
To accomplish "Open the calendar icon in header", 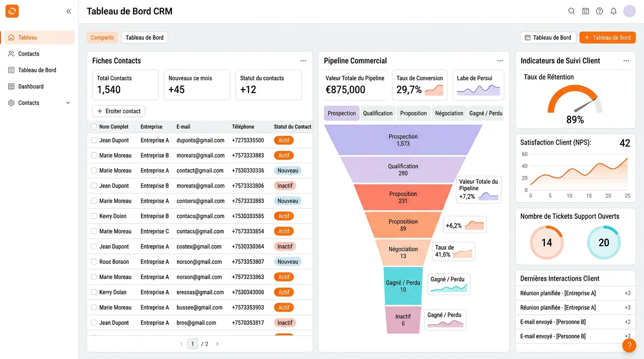I will tap(585, 11).
